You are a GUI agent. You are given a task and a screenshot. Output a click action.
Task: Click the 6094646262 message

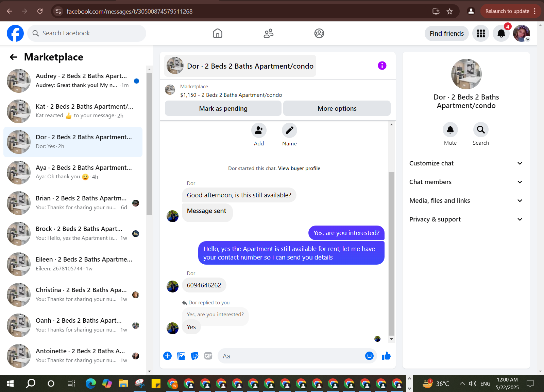pos(204,285)
